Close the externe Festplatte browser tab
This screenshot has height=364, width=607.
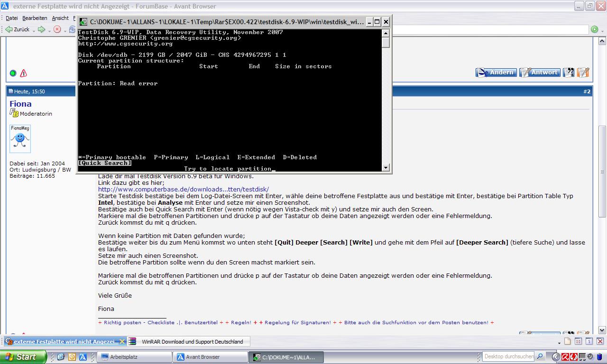(x=122, y=341)
